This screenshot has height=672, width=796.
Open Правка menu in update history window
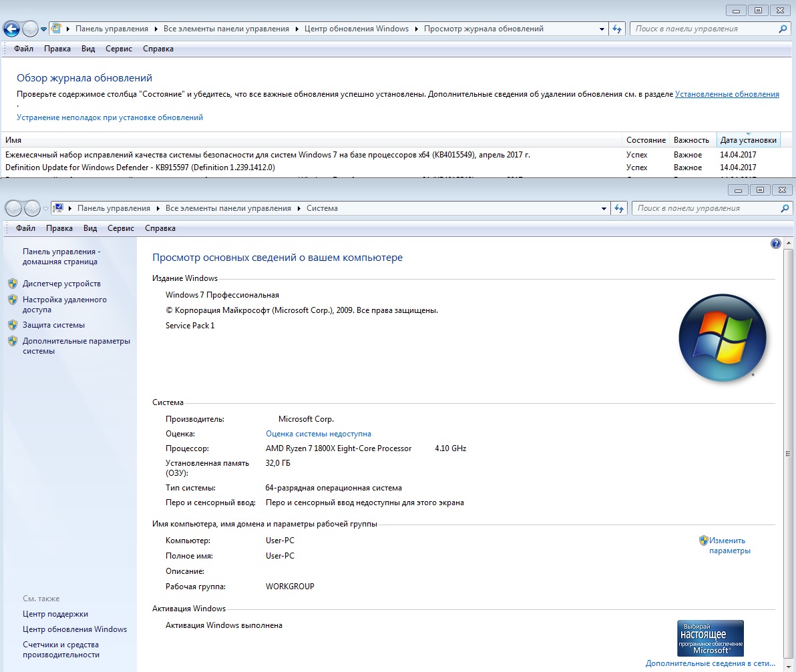pyautogui.click(x=57, y=49)
